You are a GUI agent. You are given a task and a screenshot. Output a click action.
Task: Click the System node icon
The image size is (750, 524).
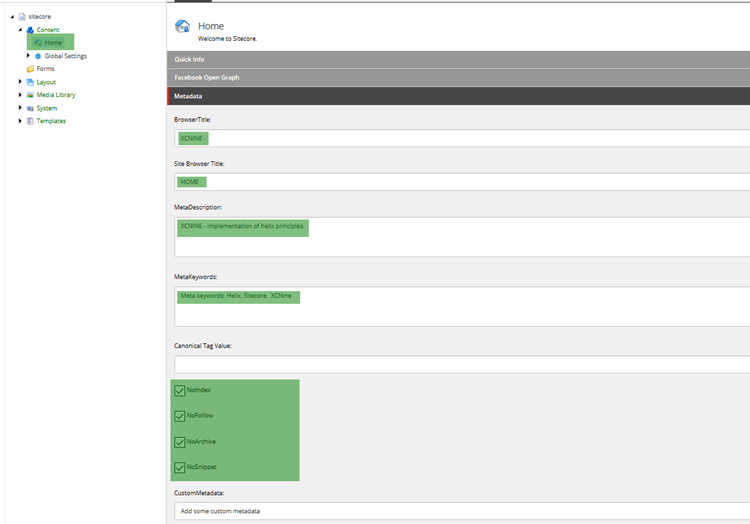click(30, 108)
